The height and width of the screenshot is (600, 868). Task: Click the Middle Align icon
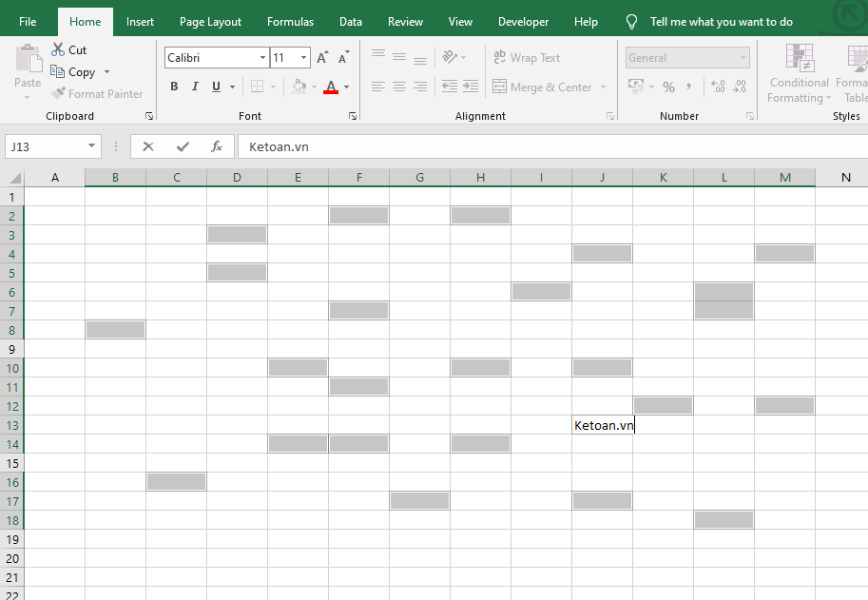(399, 56)
